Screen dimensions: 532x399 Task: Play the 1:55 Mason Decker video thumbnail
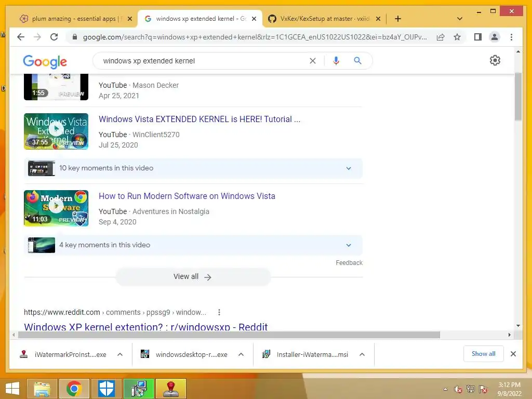pyautogui.click(x=56, y=87)
